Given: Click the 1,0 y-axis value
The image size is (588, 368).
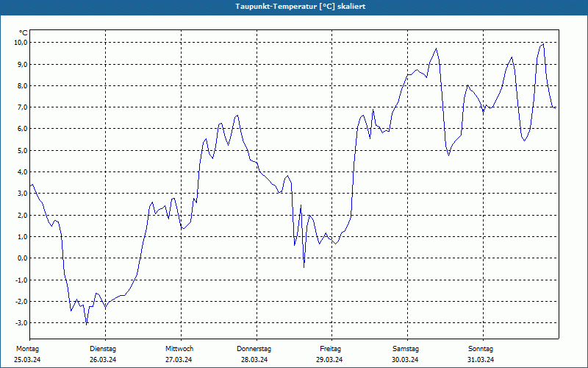Looking at the screenshot, I should (22, 236).
